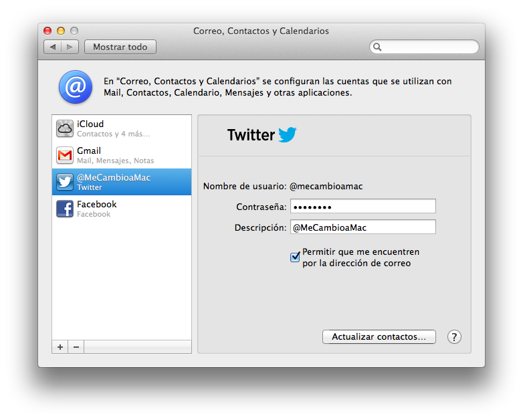Click the Contraseña password field
Screen dimensions: 523x420
363,207
